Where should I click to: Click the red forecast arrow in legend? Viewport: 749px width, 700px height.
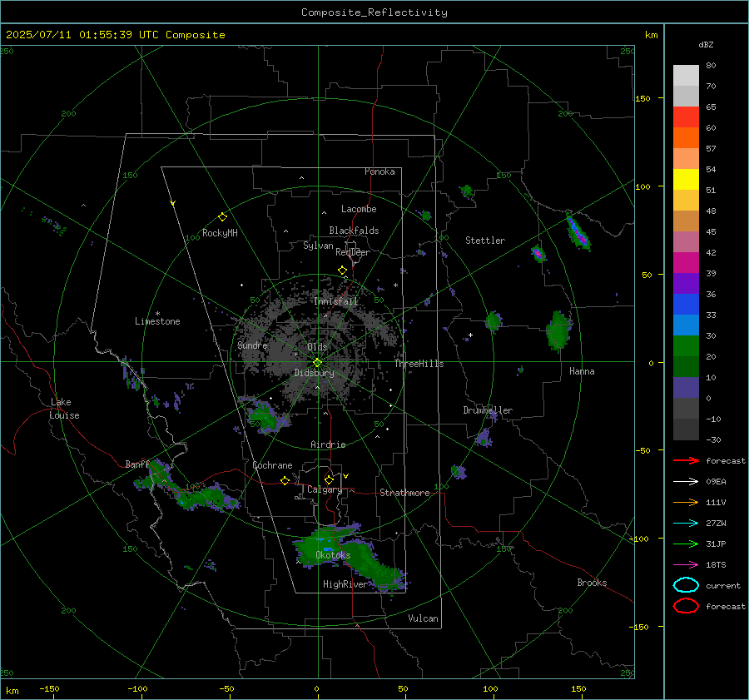point(686,460)
